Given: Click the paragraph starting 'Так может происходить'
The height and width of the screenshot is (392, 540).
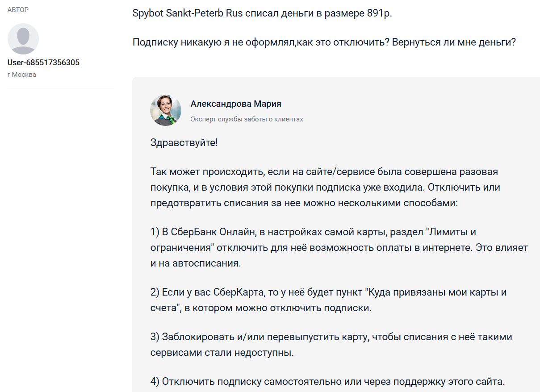Looking at the screenshot, I should click(325, 188).
